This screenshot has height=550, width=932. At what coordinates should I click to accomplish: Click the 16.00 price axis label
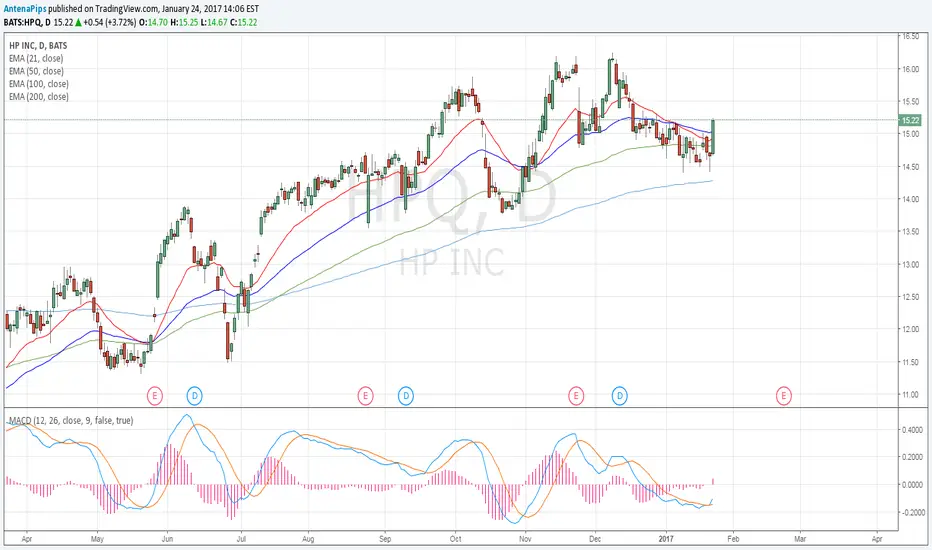911,70
